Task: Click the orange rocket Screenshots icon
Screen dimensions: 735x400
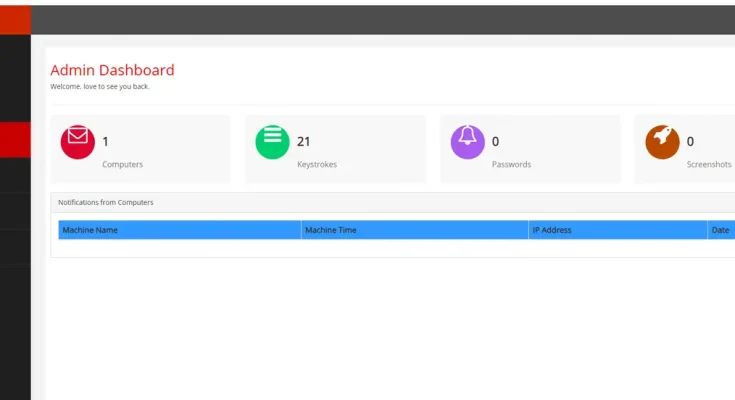Action: click(x=662, y=142)
